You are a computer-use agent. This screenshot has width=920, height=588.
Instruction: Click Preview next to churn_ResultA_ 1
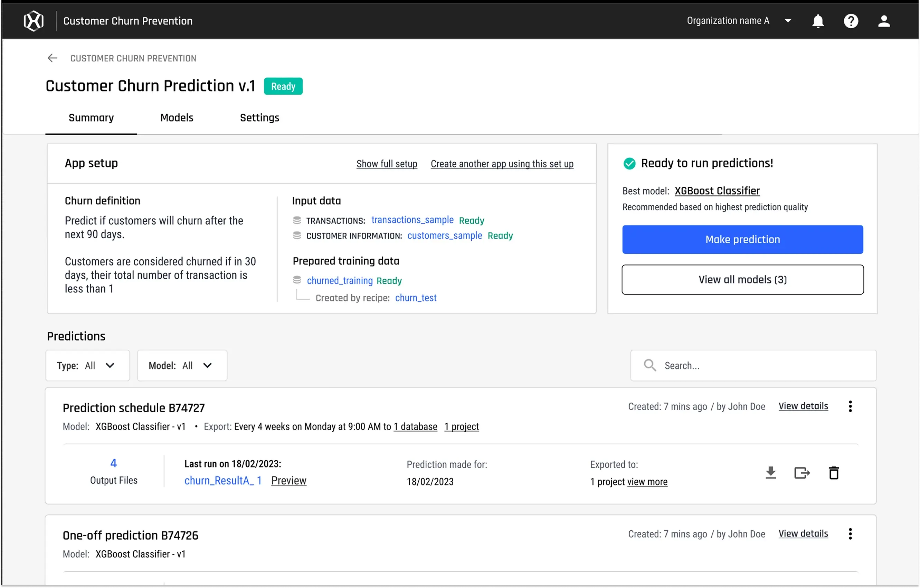(289, 481)
